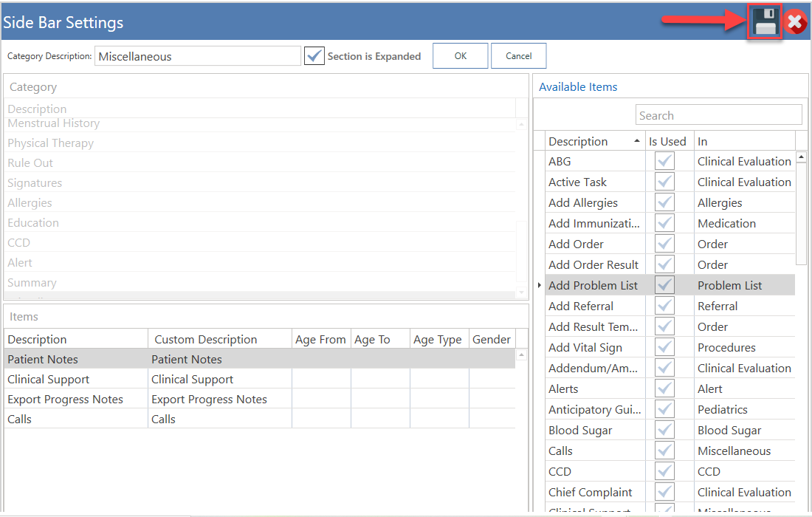The height and width of the screenshot is (517, 812).
Task: Click Medication cell in In column
Action: pos(744,223)
